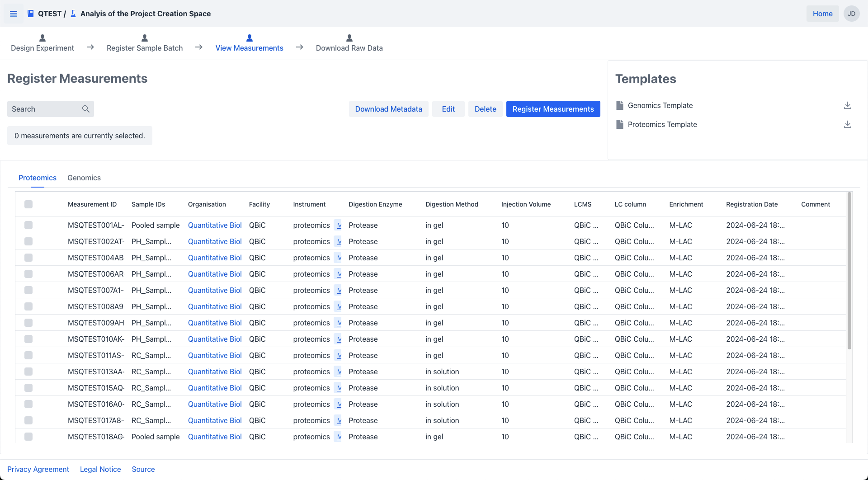Select the MSQTEST002AT measurement checkbox
This screenshot has height=480, width=868.
pyautogui.click(x=28, y=241)
